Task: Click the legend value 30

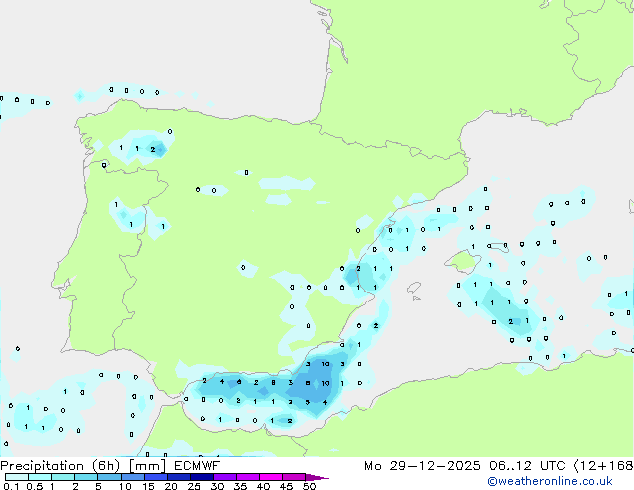Action: click(x=217, y=486)
